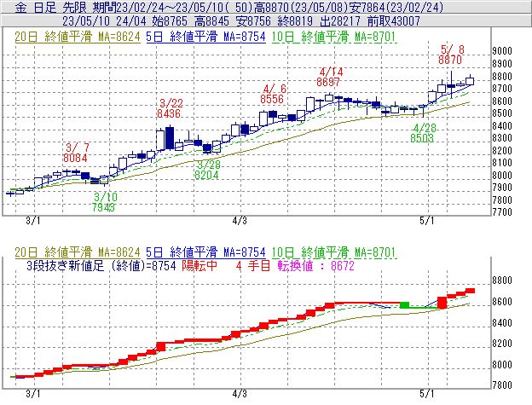Click the 5日 終値平滑 MA=8754 legend in lower chart
The image size is (532, 405).
205,252
